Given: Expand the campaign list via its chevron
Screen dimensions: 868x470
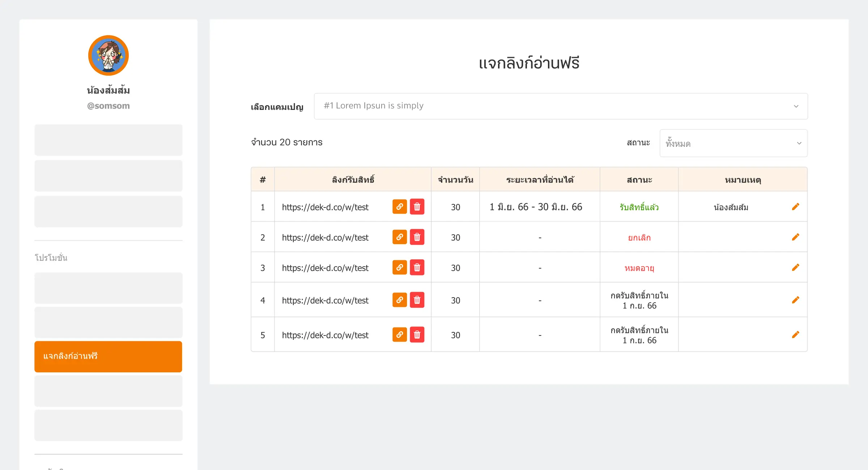Looking at the screenshot, I should tap(795, 106).
